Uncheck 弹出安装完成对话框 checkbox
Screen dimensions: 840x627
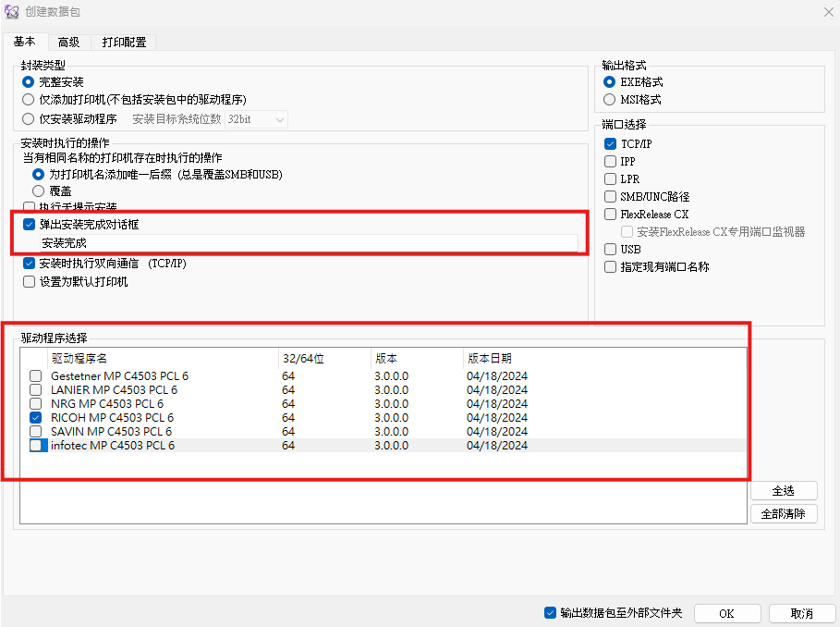[x=30, y=225]
